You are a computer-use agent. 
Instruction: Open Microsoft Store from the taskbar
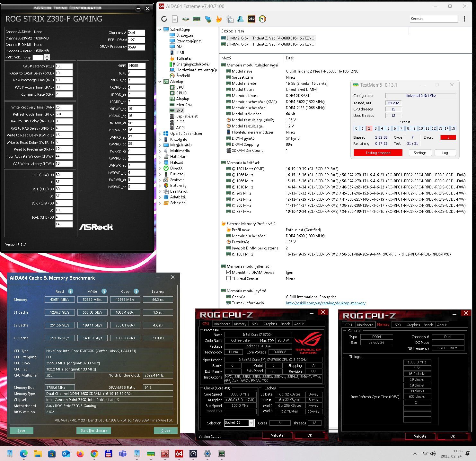[x=52, y=454]
